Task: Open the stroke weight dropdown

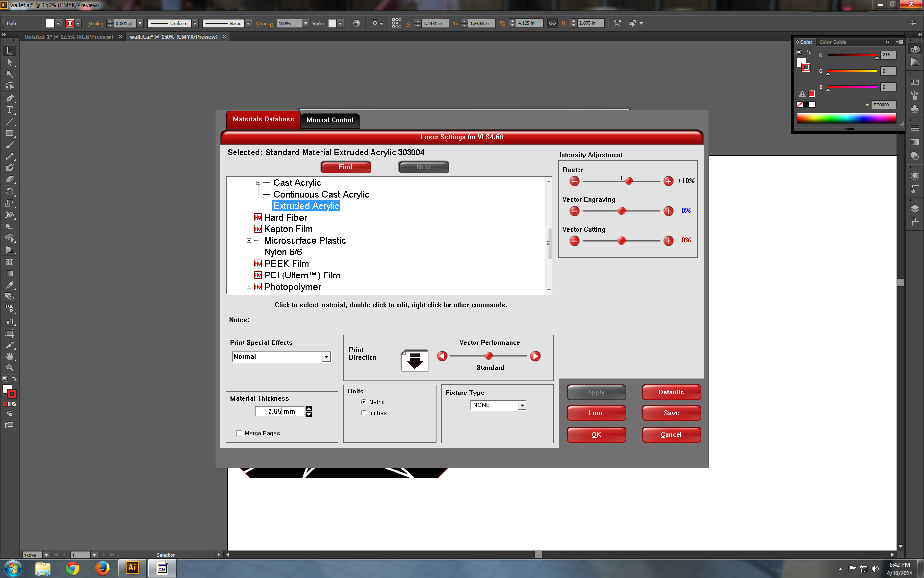Action: 140,23
